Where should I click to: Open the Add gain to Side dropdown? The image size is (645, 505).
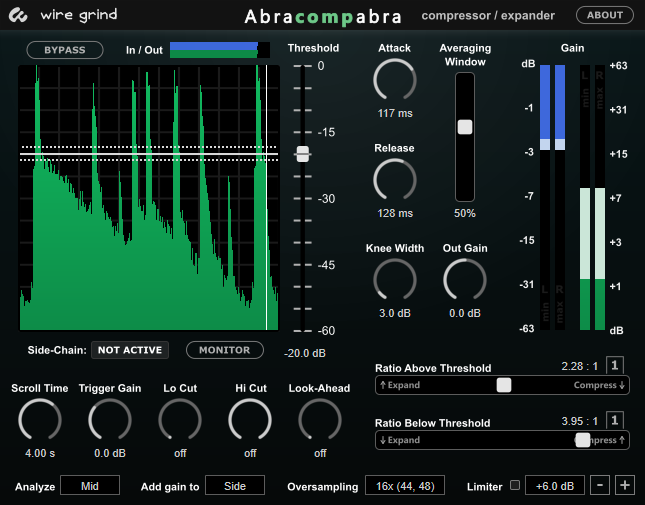[x=235, y=486]
